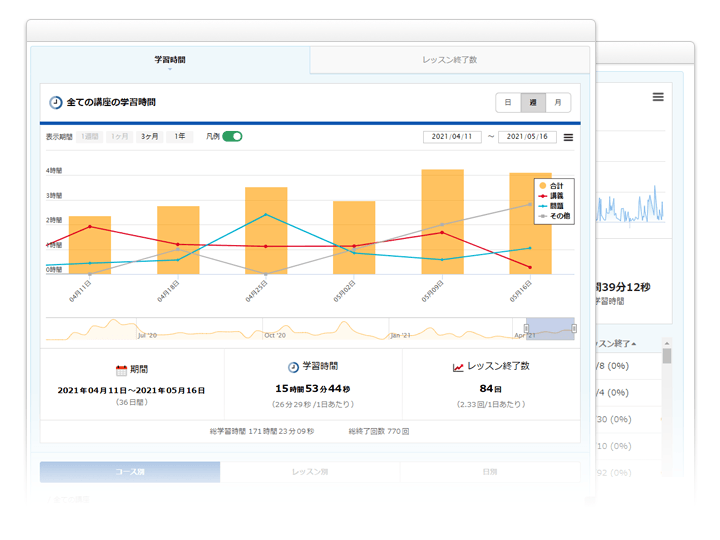The width and height of the screenshot is (720, 540).
Task: Switch to the レッスン終了数 tab
Action: [x=450, y=60]
